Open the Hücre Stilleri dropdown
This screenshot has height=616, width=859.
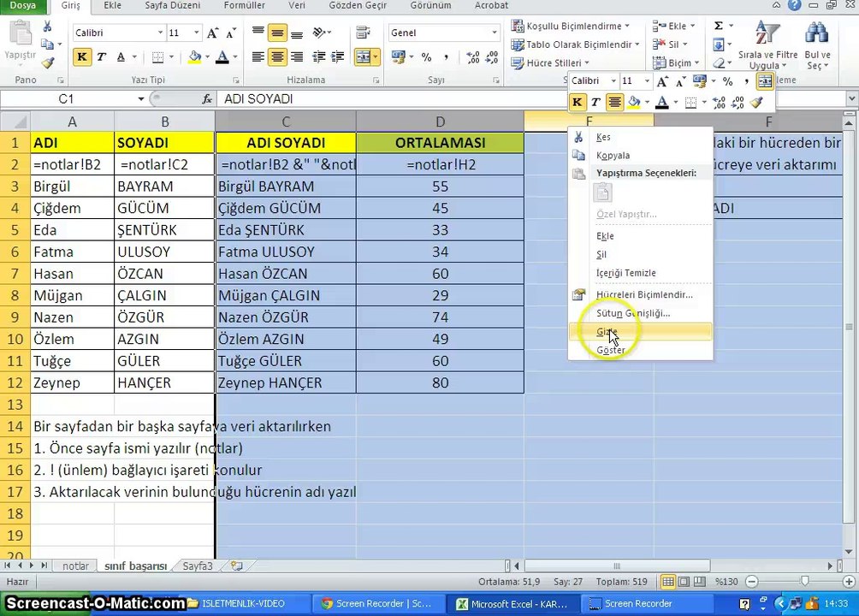[550, 63]
